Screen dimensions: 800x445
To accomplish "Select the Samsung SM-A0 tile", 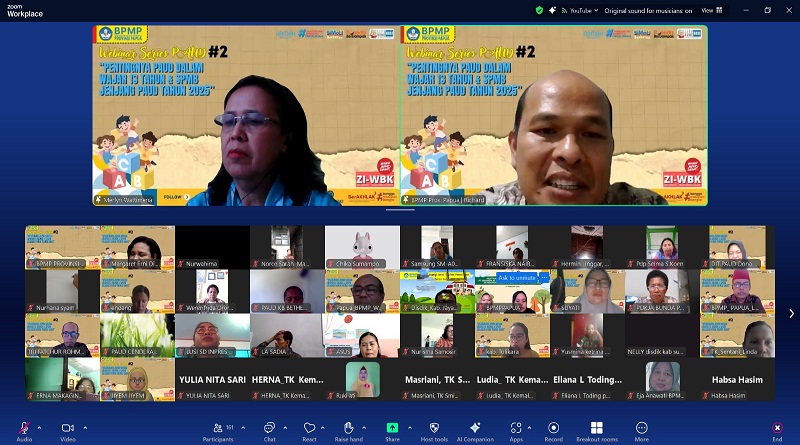I will tap(437, 248).
